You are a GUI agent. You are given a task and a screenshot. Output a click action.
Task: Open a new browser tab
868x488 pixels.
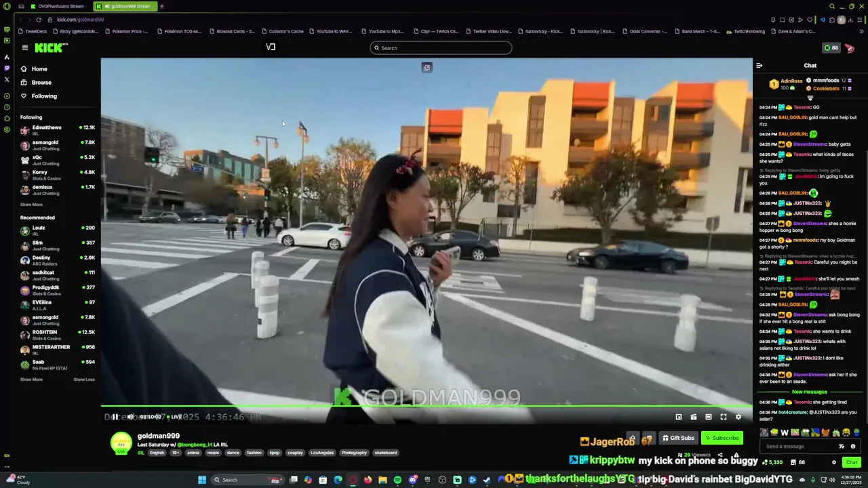click(x=162, y=6)
